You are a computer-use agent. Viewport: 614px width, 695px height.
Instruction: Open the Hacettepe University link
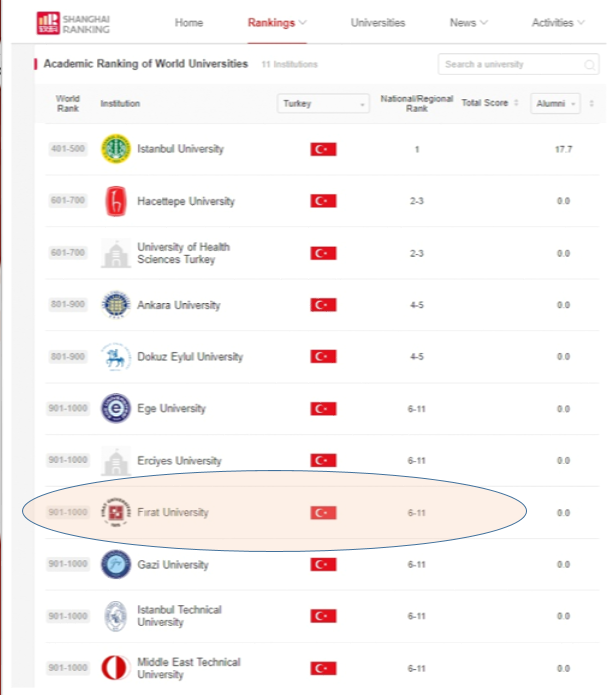tap(186, 201)
